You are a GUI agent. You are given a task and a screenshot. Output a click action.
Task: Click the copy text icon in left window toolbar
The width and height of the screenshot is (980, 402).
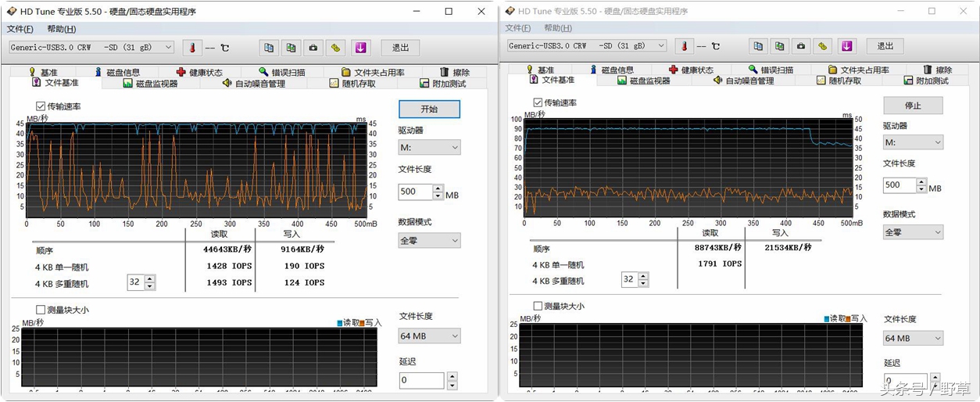point(270,48)
